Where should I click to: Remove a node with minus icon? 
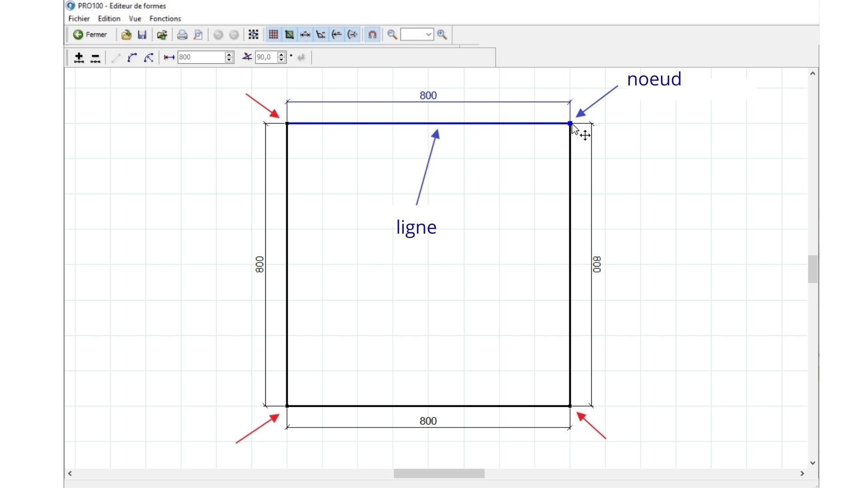(x=95, y=57)
